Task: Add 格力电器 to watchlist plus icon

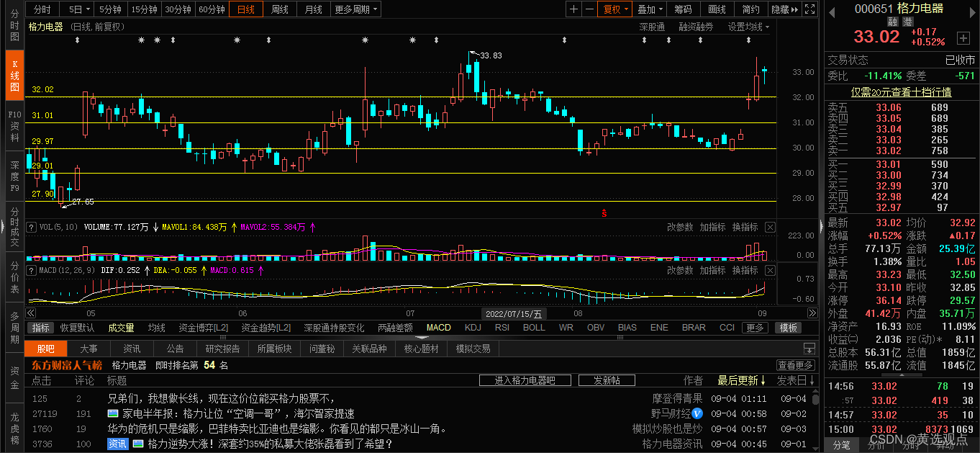Action: [x=963, y=37]
